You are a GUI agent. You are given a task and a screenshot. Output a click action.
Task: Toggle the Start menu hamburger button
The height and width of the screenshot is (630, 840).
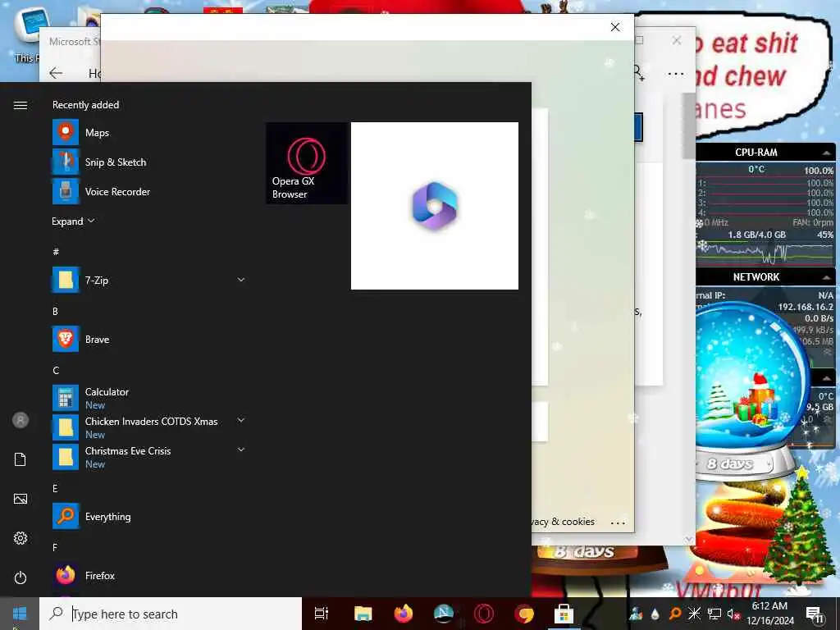[x=21, y=105]
